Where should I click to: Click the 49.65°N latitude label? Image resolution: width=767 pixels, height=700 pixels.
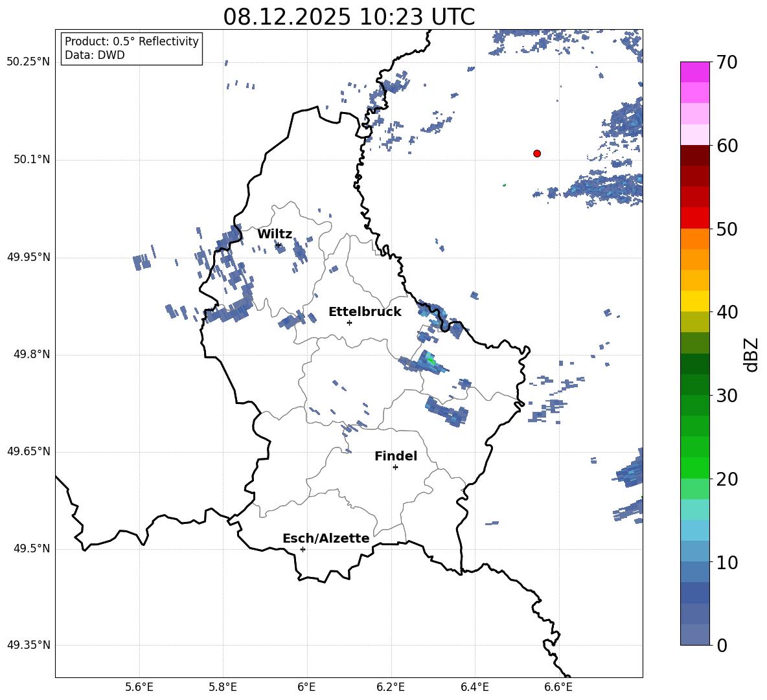[x=29, y=451]
